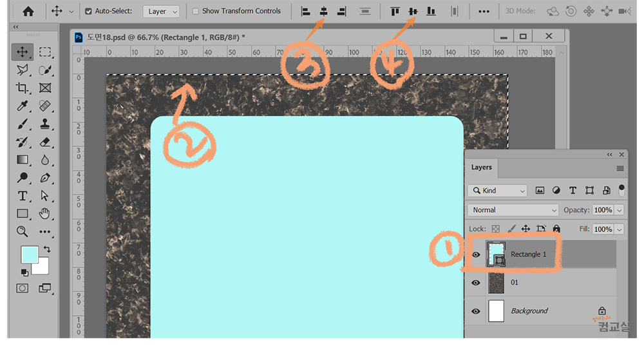Filter for type layers
Image resolution: width=644 pixels, height=346 pixels.
tap(573, 190)
